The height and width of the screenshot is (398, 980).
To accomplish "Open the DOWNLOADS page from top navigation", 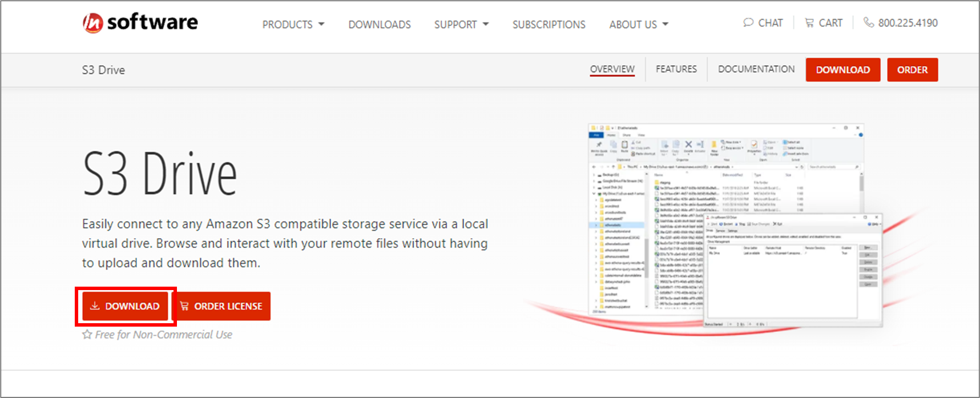I will point(380,25).
